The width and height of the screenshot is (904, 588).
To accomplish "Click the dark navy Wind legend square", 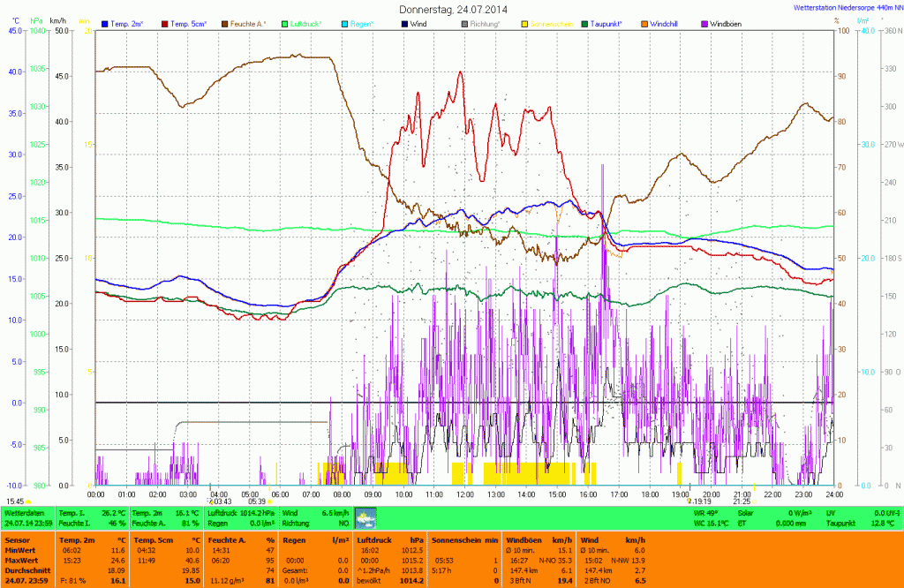I will pyautogui.click(x=405, y=23).
